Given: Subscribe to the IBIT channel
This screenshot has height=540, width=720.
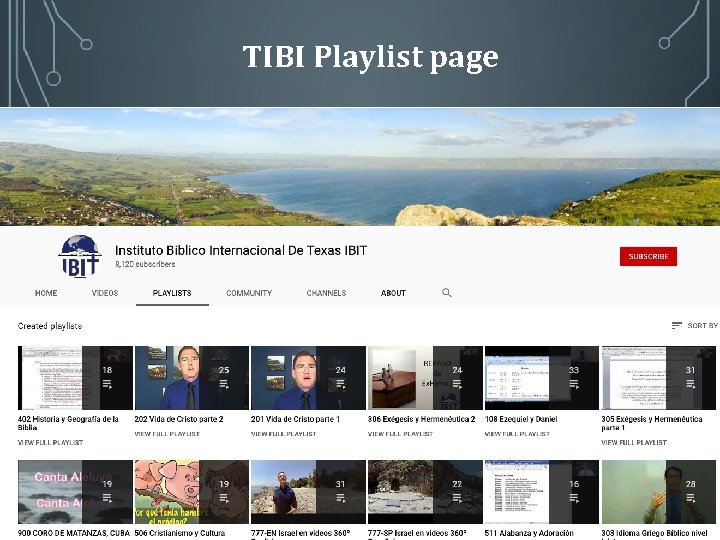Looking at the screenshot, I should (x=648, y=256).
